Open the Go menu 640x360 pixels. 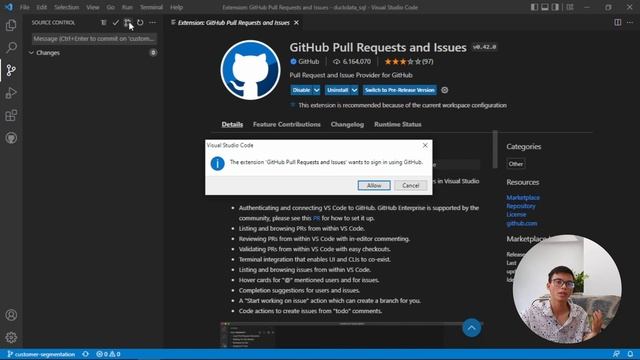coord(110,7)
